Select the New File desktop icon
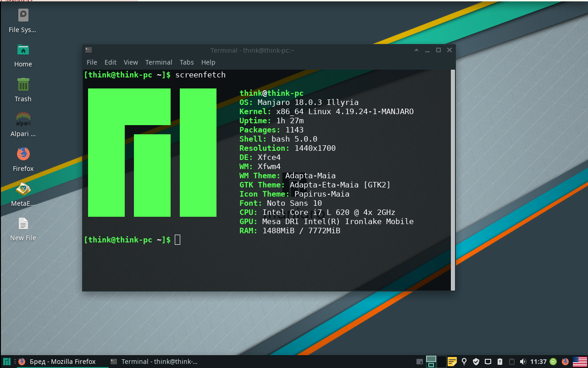The height and width of the screenshot is (368, 588). coord(23,230)
